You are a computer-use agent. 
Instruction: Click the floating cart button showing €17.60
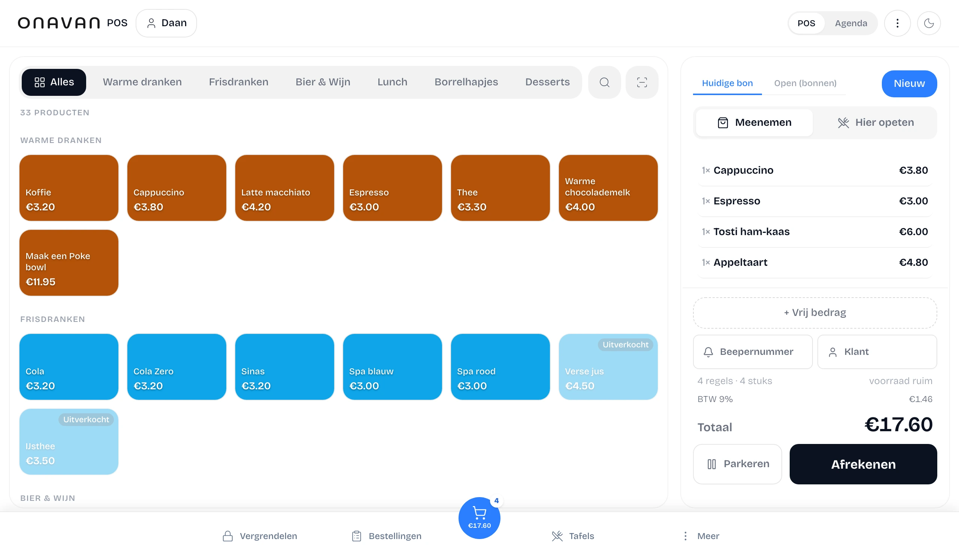(479, 518)
